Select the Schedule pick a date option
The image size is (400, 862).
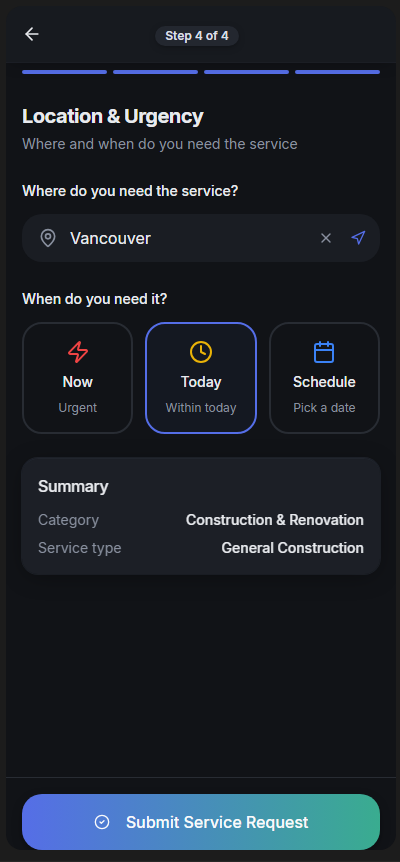[x=324, y=378]
